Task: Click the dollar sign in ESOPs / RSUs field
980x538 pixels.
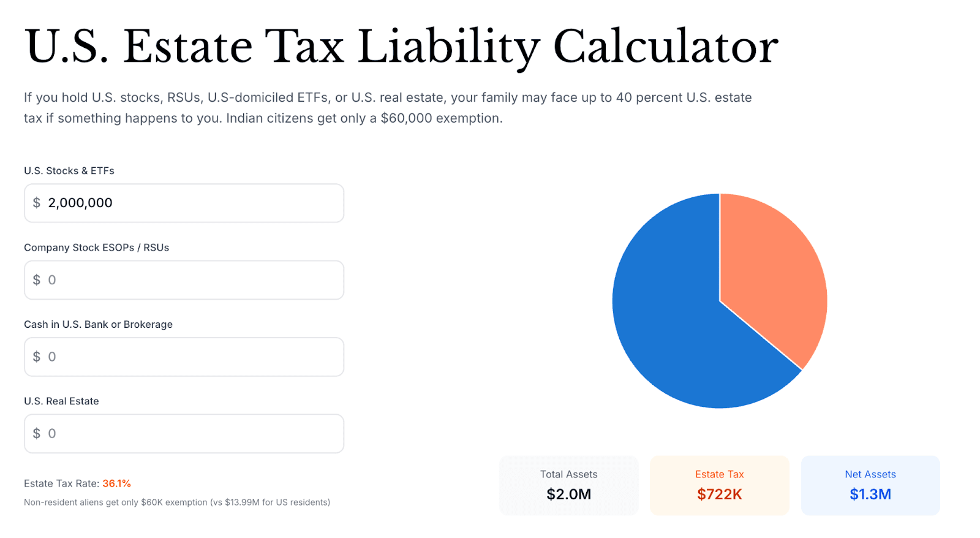Action: click(37, 280)
